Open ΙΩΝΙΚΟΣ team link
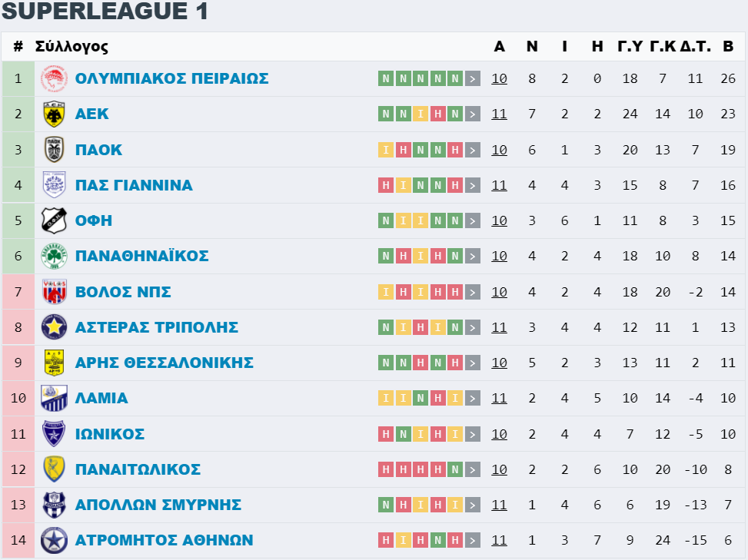 pyautogui.click(x=110, y=434)
